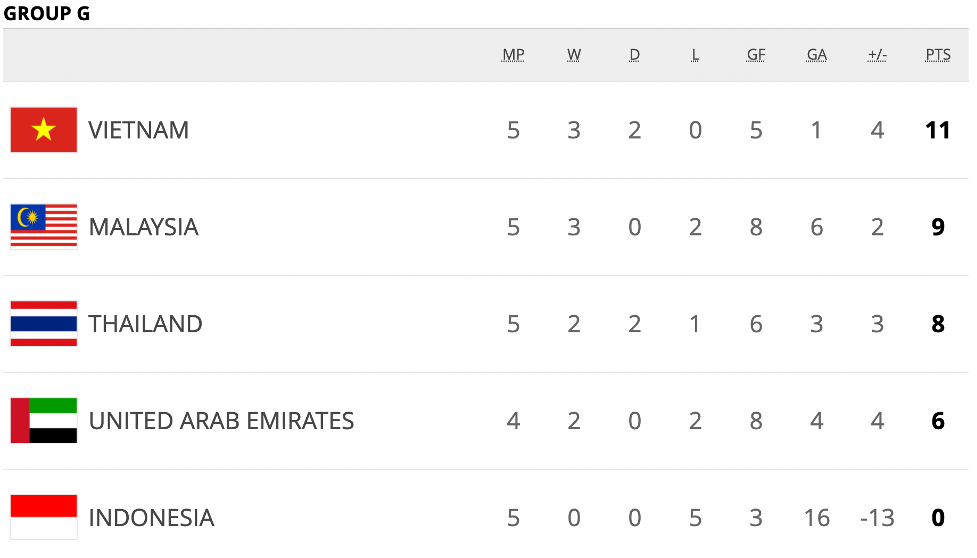Click the GA column header
The image size is (977, 558).
817,55
